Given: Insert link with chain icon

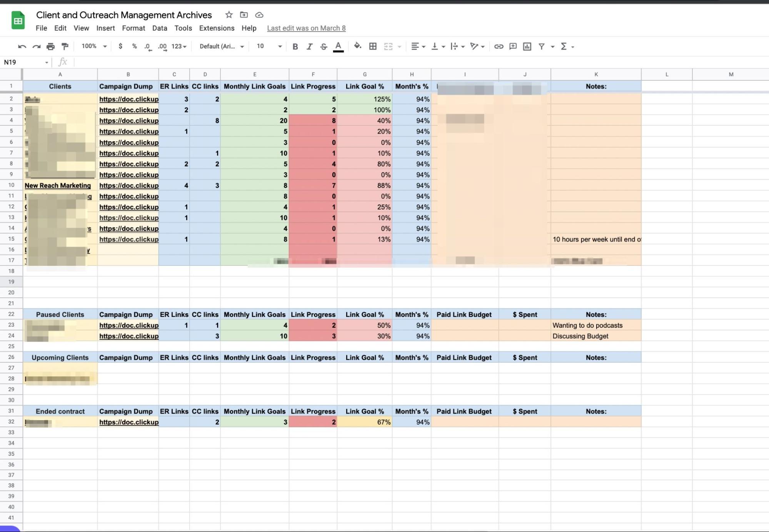Looking at the screenshot, I should 499,47.
